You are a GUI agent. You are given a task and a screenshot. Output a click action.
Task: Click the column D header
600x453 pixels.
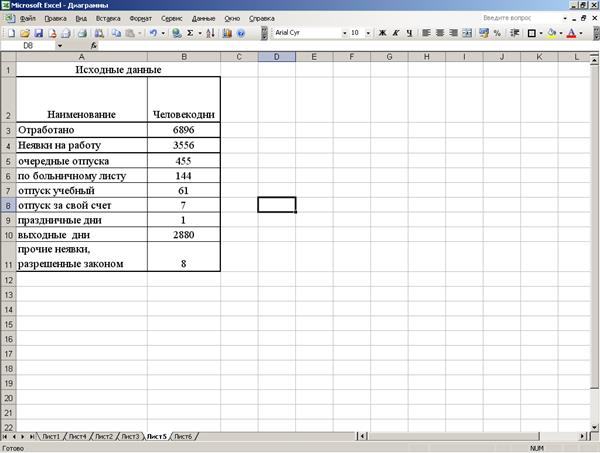pos(276,57)
